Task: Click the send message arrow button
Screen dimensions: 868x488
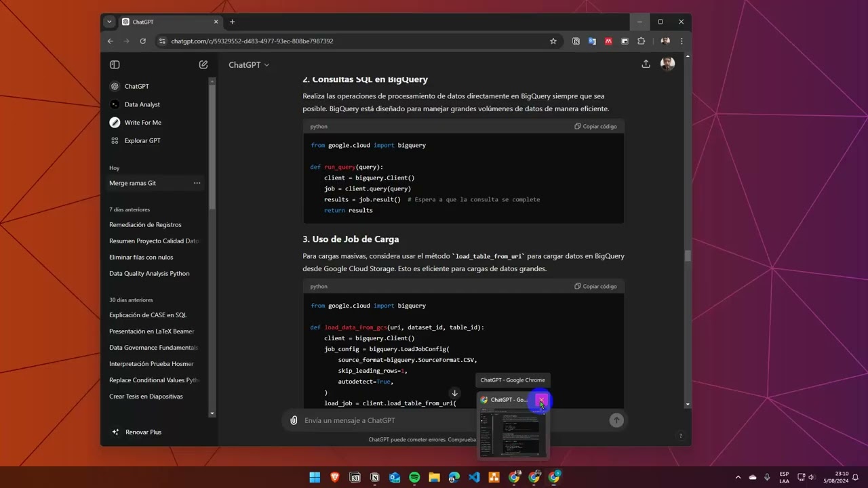Action: coord(616,420)
